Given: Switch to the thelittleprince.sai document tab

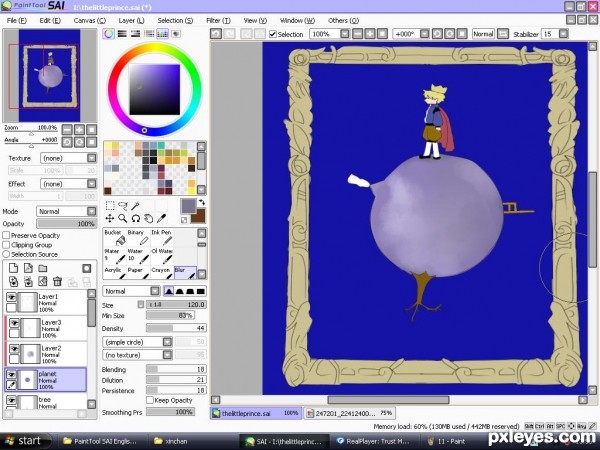Looking at the screenshot, I should [256, 413].
